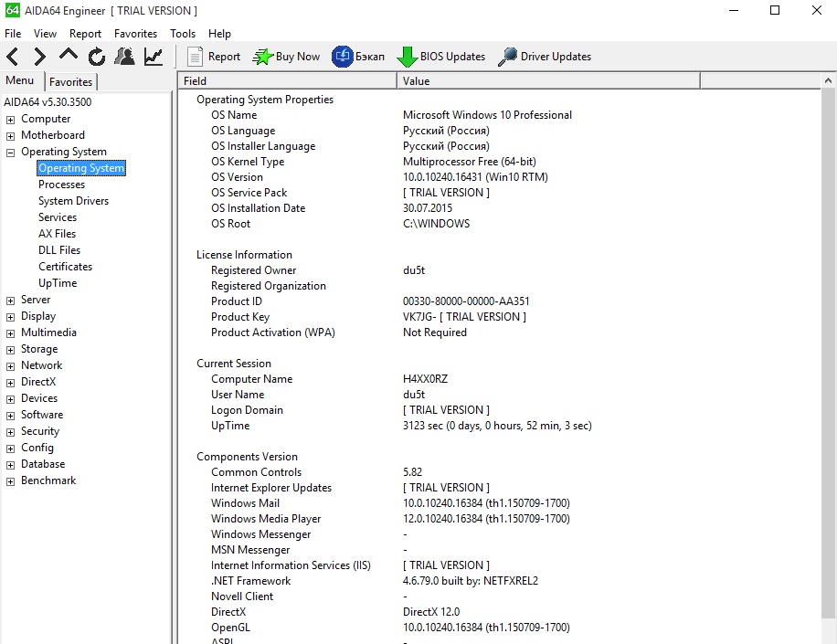Expand the Computer tree node
This screenshot has width=837, height=644.
tap(10, 120)
